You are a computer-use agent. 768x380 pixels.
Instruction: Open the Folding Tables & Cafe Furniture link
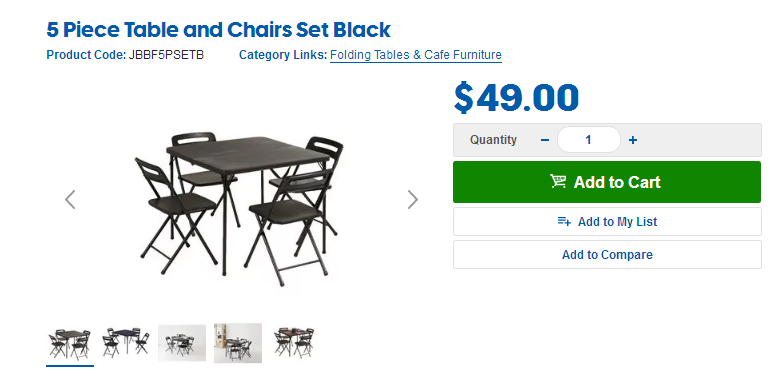point(416,55)
